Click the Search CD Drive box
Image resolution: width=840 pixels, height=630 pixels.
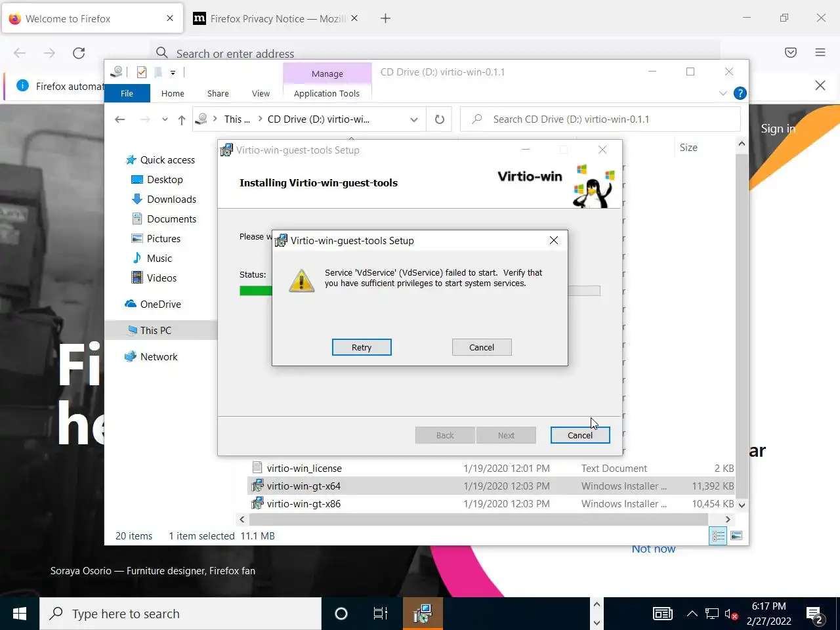coord(600,119)
